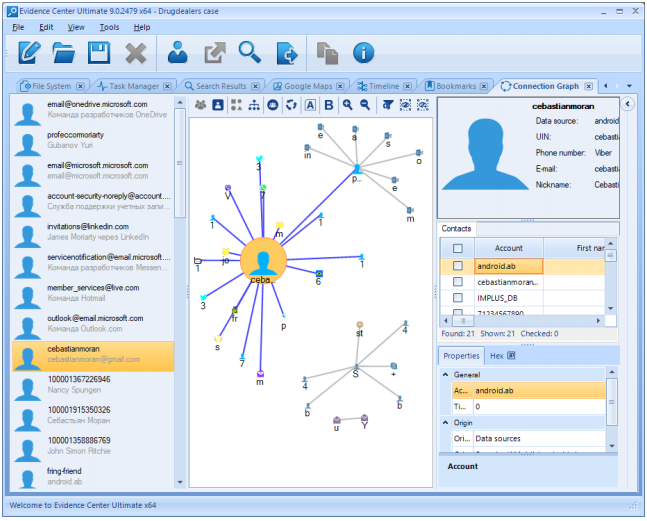The width and height of the screenshot is (647, 521).
Task: Select profeccormoriarty contact in list
Action: point(93,140)
